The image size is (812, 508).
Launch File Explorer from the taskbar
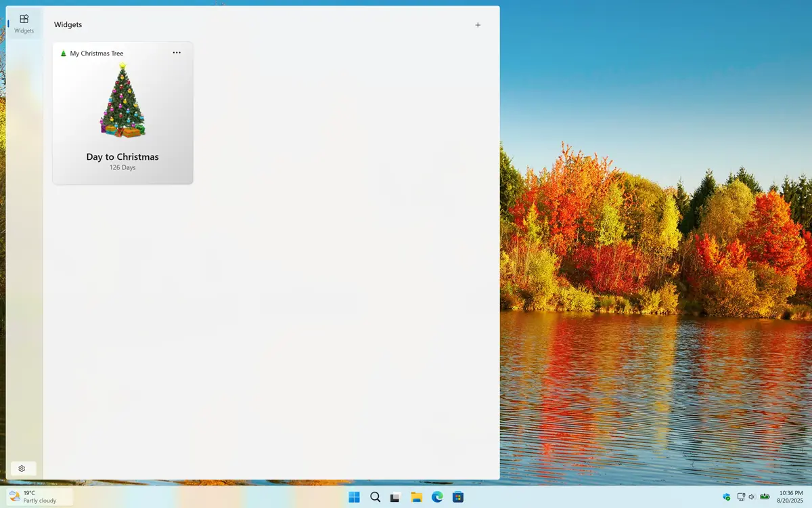click(x=415, y=496)
